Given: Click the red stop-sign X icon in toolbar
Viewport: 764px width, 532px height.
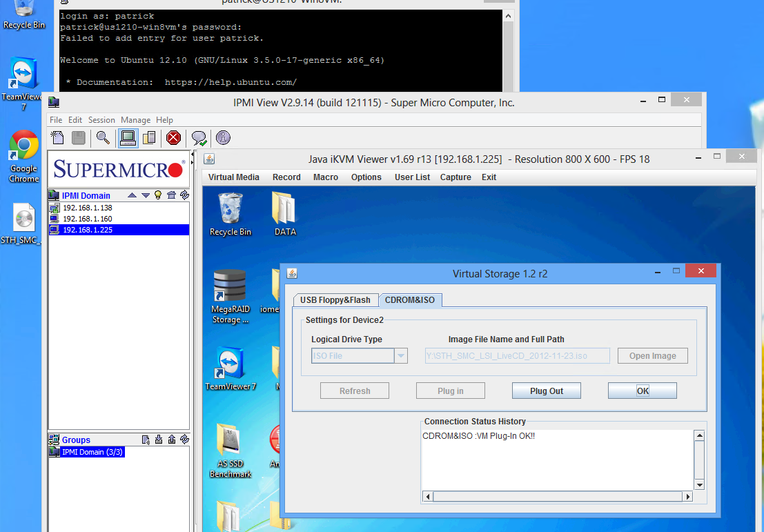Looking at the screenshot, I should point(173,138).
